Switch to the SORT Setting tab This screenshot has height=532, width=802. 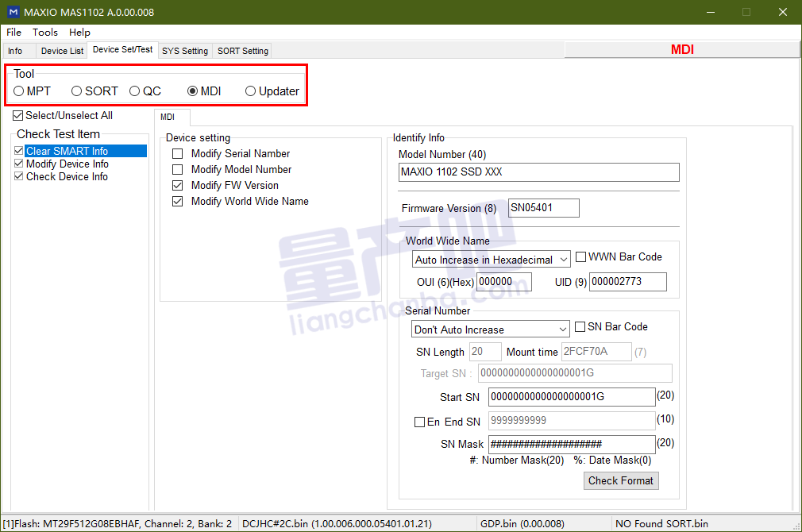click(x=242, y=51)
